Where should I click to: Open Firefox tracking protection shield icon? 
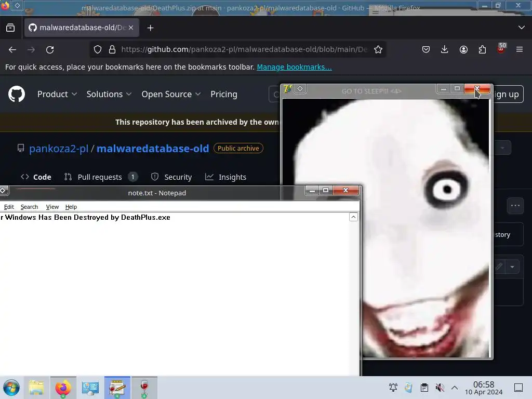click(x=98, y=49)
